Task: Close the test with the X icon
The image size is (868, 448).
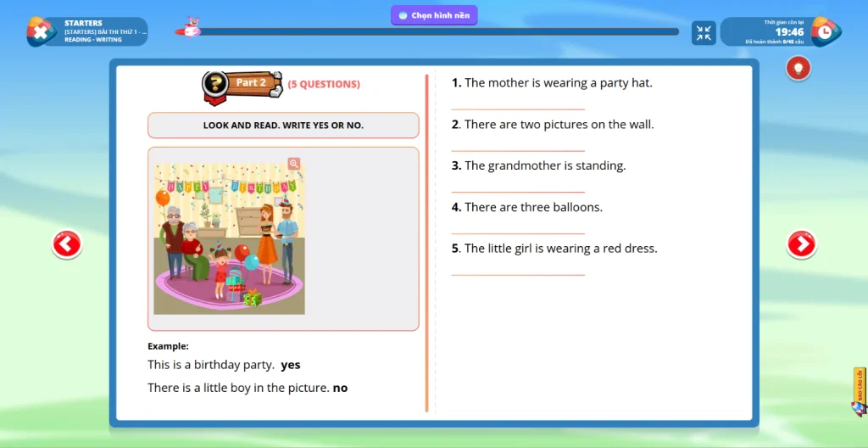Action: pos(41,31)
